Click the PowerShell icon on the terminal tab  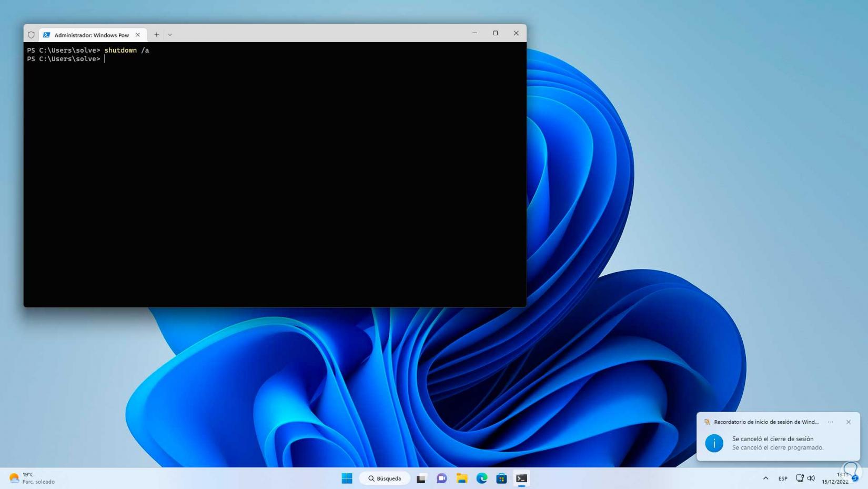click(46, 35)
